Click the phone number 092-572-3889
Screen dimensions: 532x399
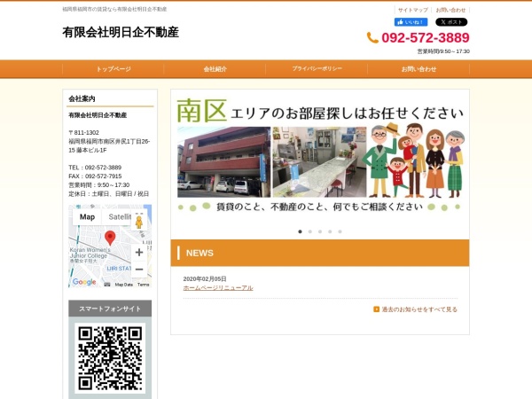pos(426,37)
